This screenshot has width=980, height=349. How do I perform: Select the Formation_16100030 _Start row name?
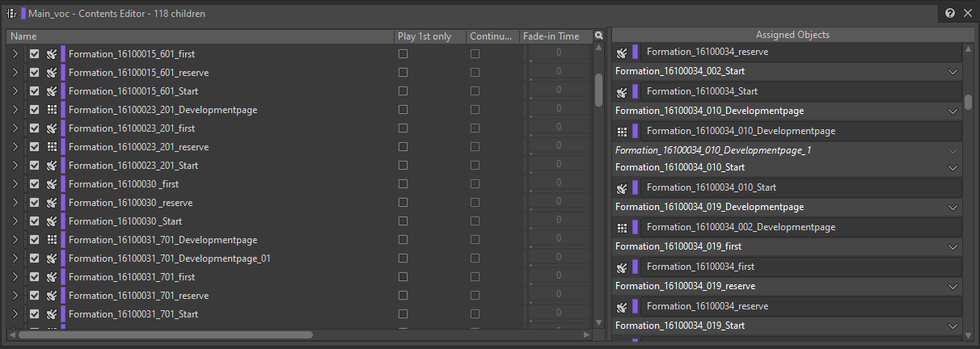(125, 221)
